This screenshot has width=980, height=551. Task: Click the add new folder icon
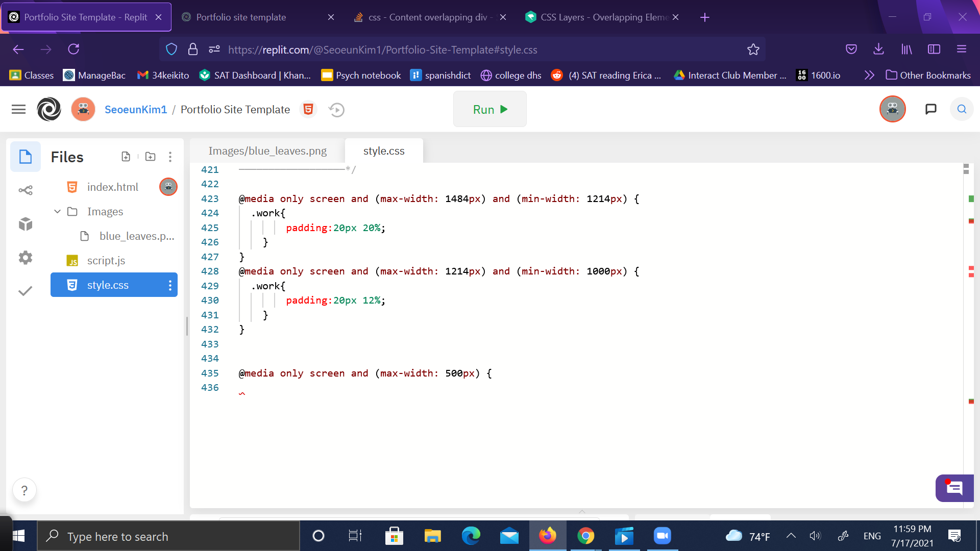[150, 157]
